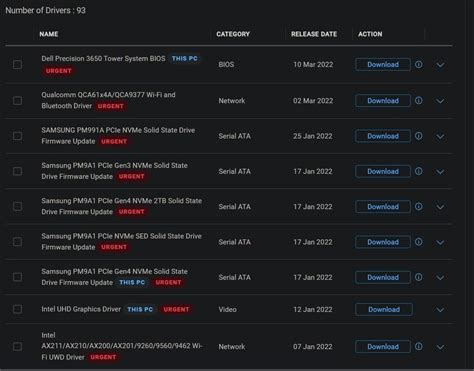474x371 pixels.
Task: Click Network category for Qualcomm driver
Action: coord(232,100)
